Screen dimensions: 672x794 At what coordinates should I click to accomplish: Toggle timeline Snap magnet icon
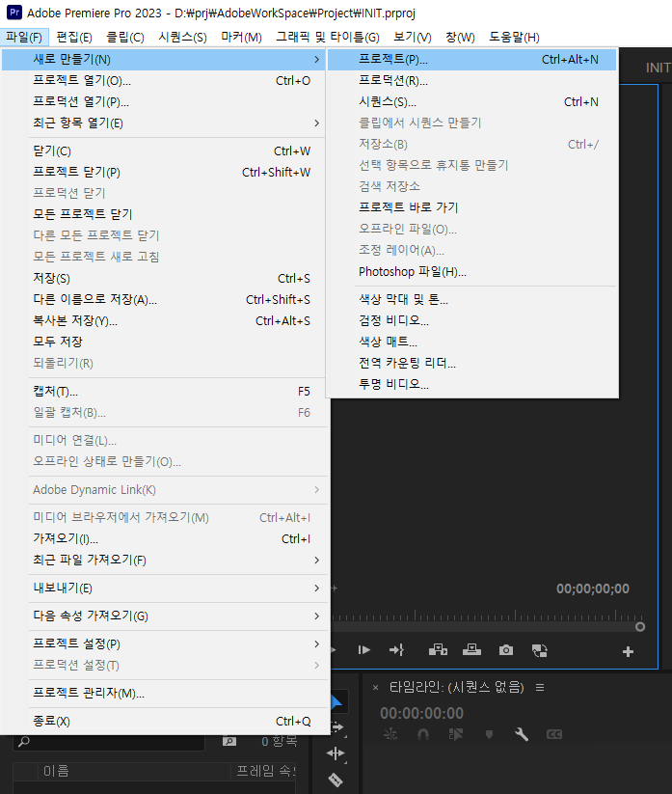coord(423,734)
